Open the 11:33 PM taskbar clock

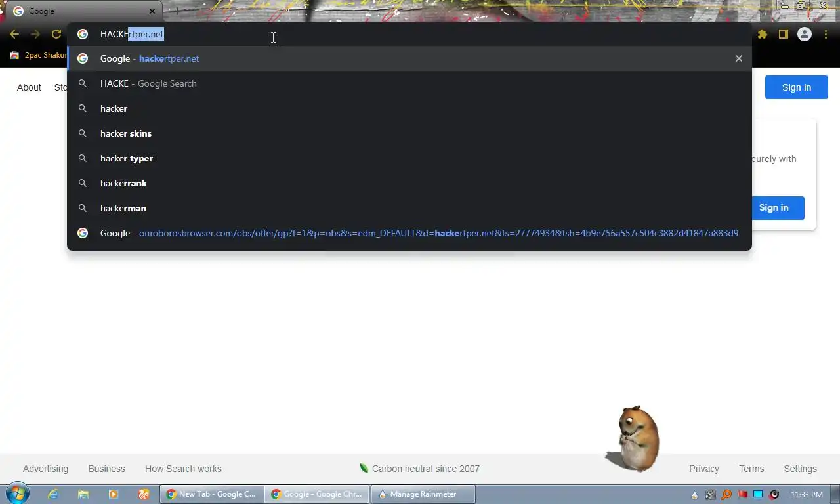(807, 495)
